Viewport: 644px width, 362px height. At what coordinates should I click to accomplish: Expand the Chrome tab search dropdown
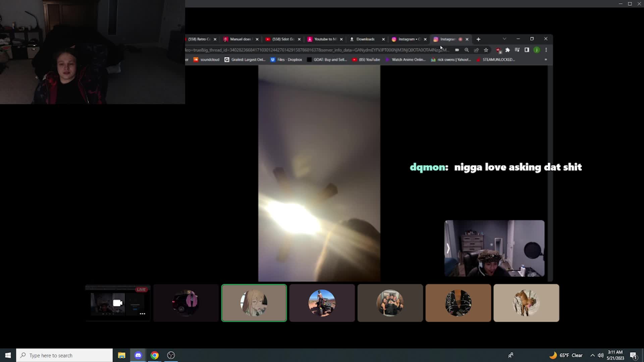pos(504,39)
